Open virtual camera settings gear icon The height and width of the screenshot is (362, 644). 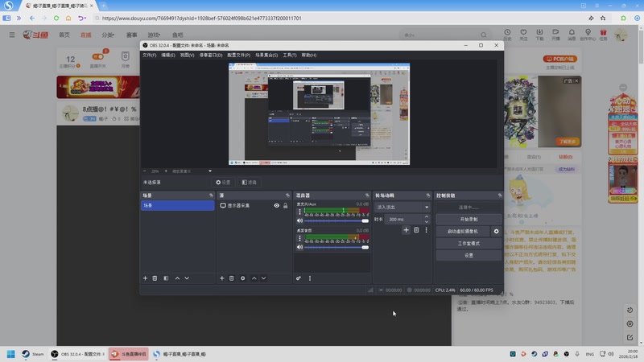click(496, 231)
